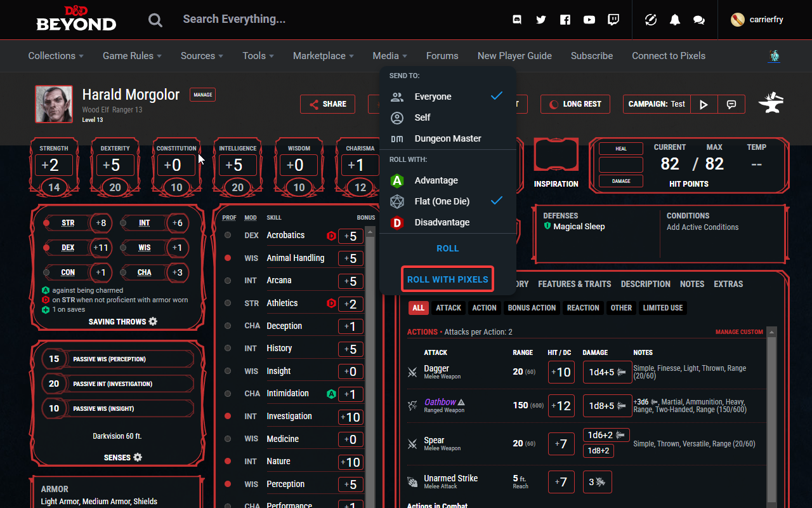Viewport: 812px width, 508px height.
Task: Switch to the Features & Traits tab
Action: 574,284
